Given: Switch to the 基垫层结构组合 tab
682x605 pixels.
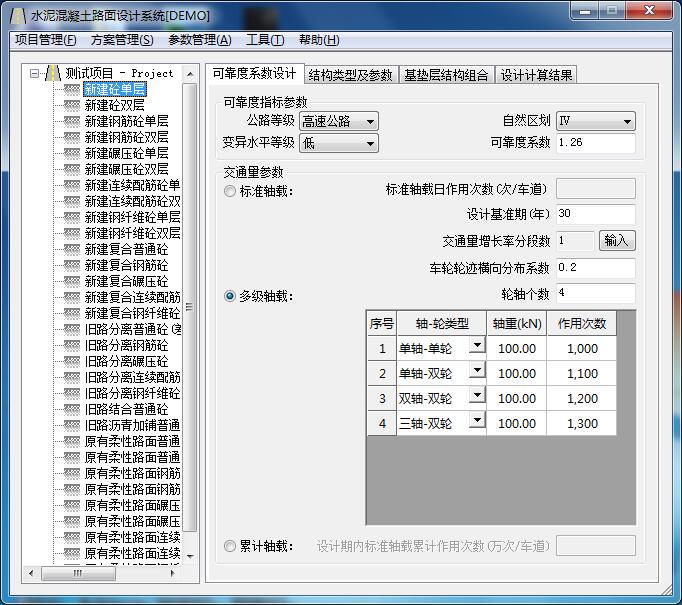Looking at the screenshot, I should 446,75.
